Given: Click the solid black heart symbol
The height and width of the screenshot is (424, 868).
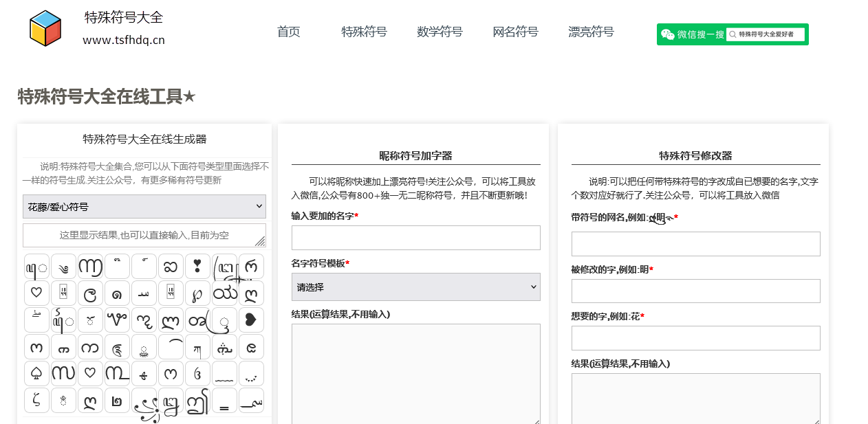Looking at the screenshot, I should [x=251, y=320].
